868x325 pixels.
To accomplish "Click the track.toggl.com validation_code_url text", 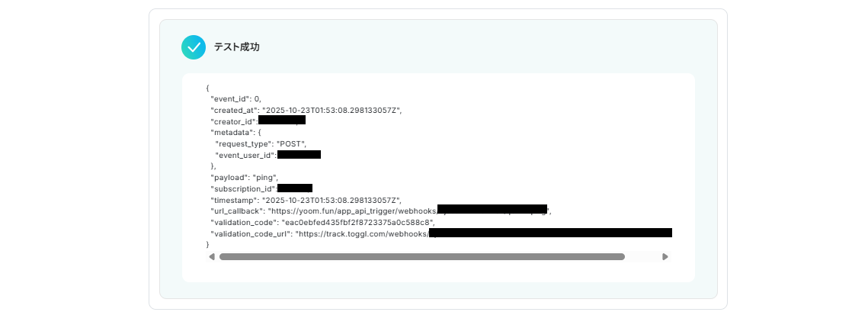I will click(363, 233).
